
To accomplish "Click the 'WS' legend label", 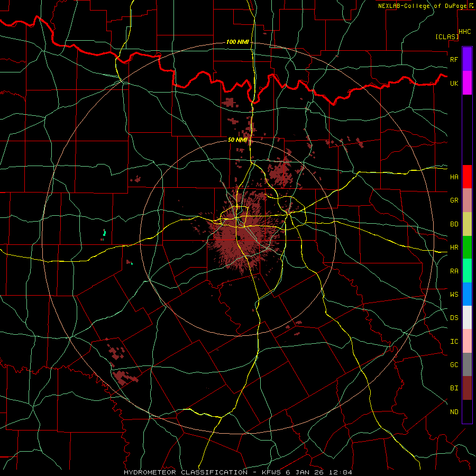I will click(454, 294).
